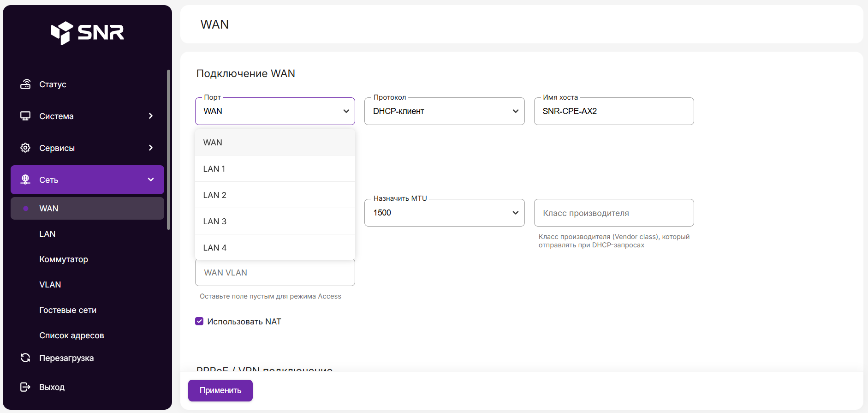Choose LAN 4 in port dropdown list
The image size is (868, 413).
(x=275, y=248)
